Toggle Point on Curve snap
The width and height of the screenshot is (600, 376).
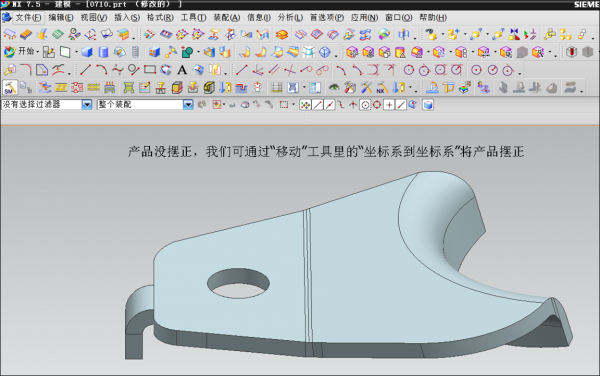[401, 105]
